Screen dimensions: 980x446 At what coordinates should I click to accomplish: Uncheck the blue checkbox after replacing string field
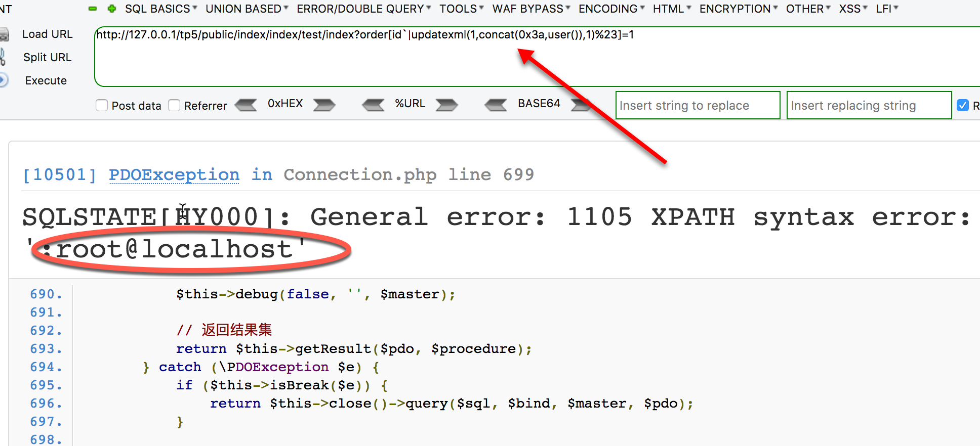962,105
